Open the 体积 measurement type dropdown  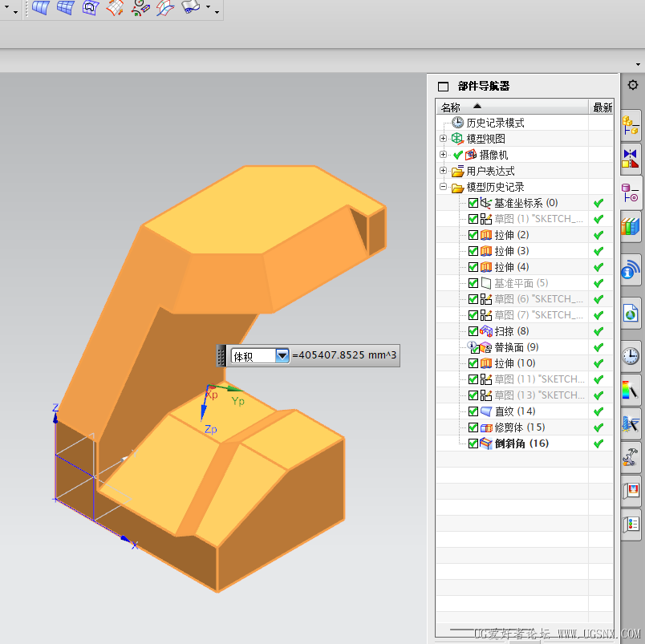click(282, 355)
